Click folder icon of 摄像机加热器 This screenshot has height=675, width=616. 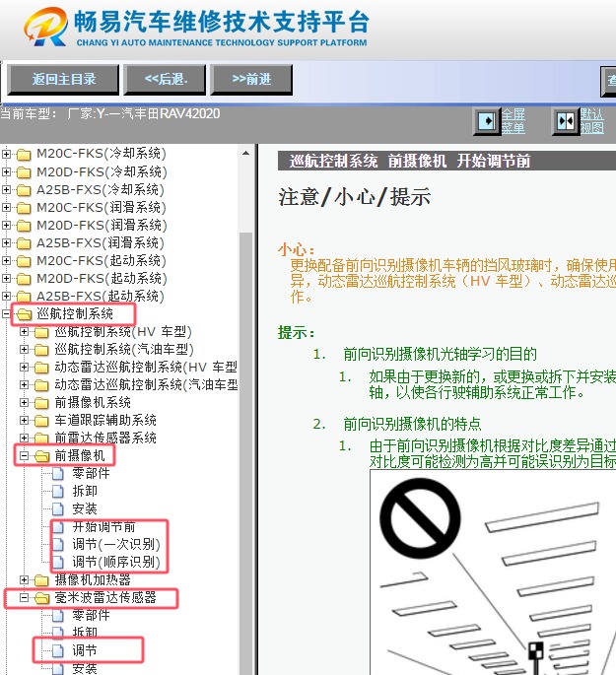pyautogui.click(x=41, y=580)
